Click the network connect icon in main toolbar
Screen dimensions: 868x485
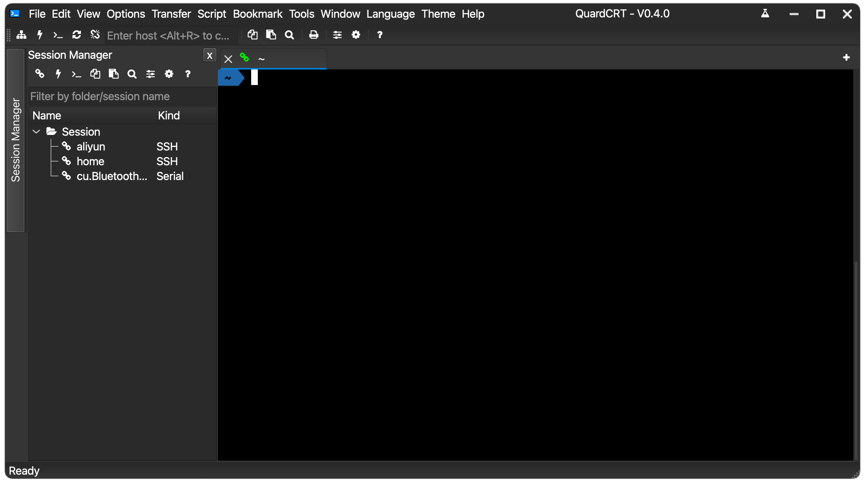tap(21, 35)
